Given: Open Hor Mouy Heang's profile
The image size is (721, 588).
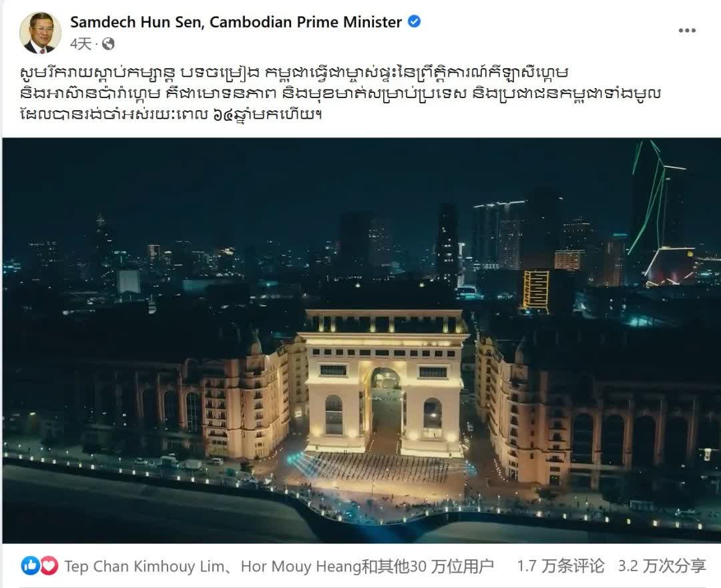Looking at the screenshot, I should tap(301, 566).
